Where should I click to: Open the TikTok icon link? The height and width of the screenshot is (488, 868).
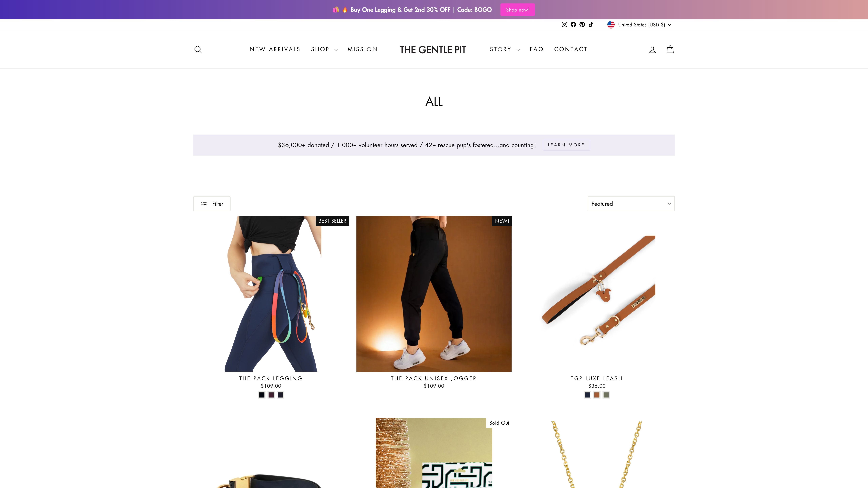[591, 25]
